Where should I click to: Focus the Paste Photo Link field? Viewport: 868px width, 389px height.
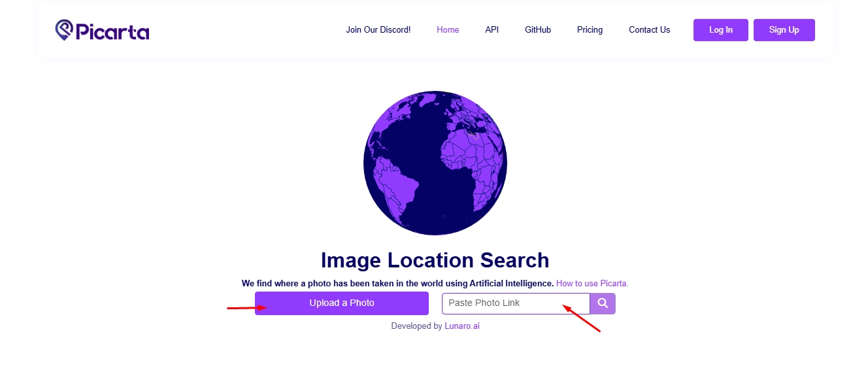[516, 303]
